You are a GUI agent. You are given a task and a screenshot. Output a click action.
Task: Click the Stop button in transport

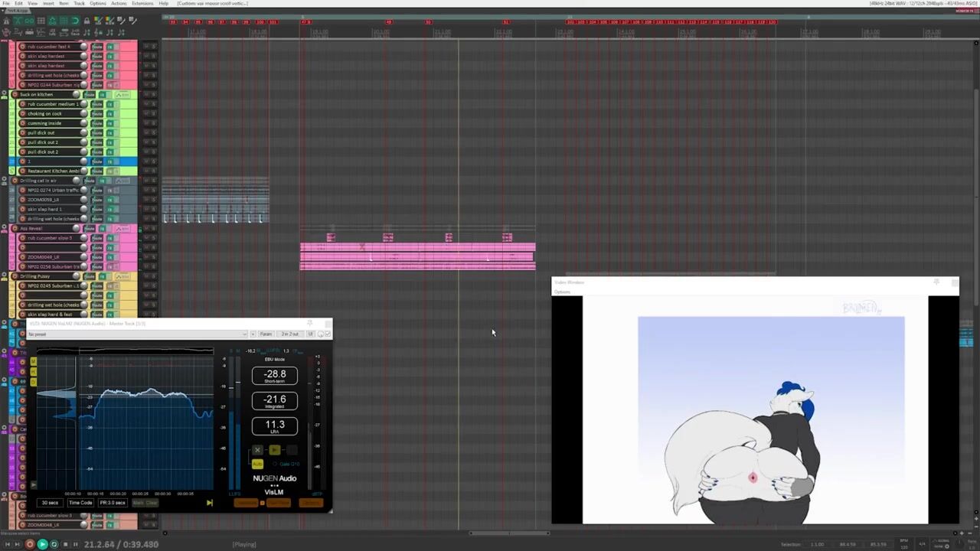click(x=65, y=544)
